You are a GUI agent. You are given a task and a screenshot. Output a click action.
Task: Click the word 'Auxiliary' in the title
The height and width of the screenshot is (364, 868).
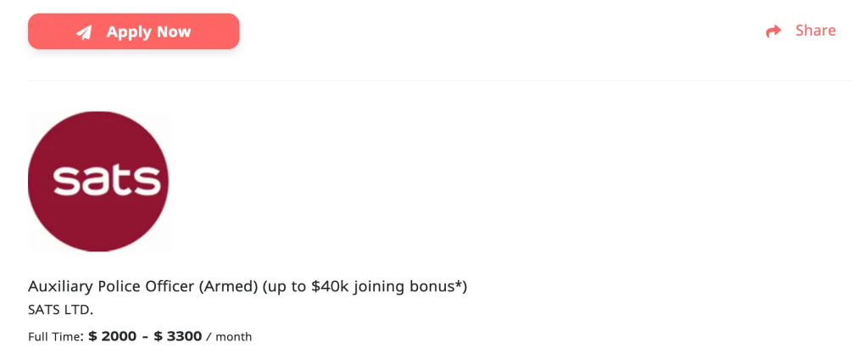(x=61, y=287)
